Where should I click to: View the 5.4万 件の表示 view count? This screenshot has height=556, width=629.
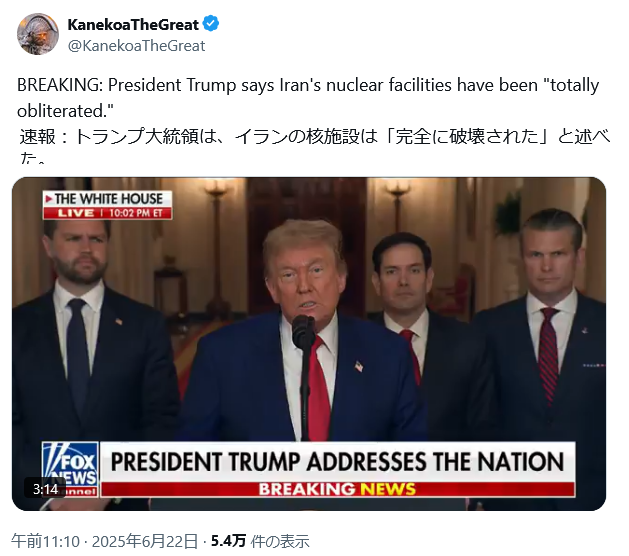260,541
